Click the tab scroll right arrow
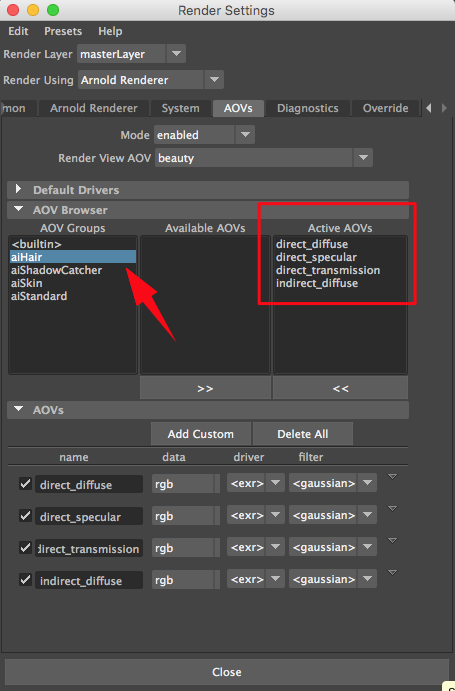 [x=444, y=108]
